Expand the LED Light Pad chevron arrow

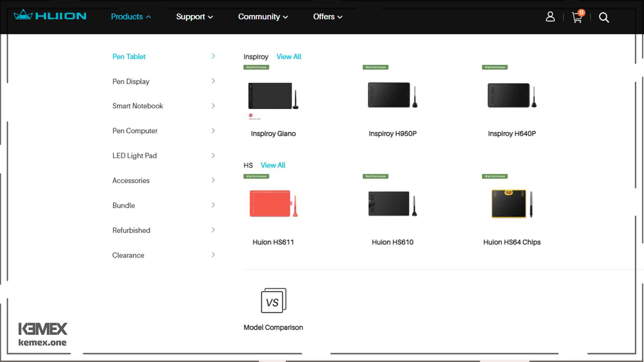[213, 155]
